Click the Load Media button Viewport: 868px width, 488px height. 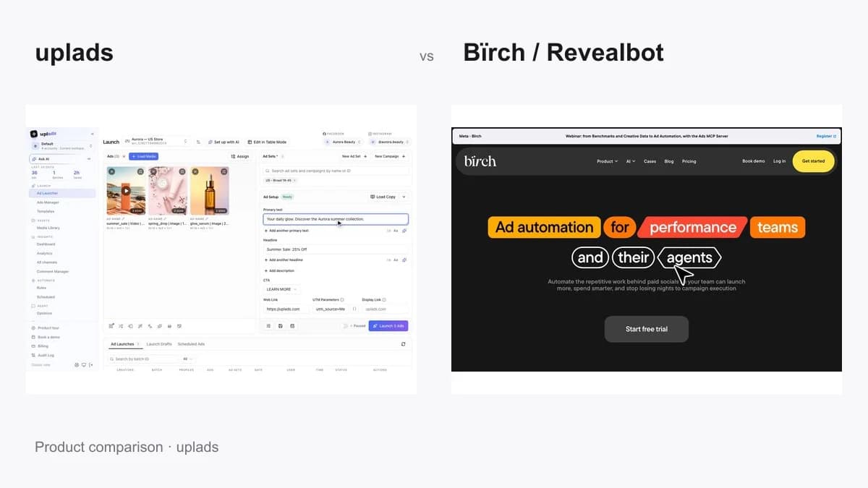[x=144, y=156]
